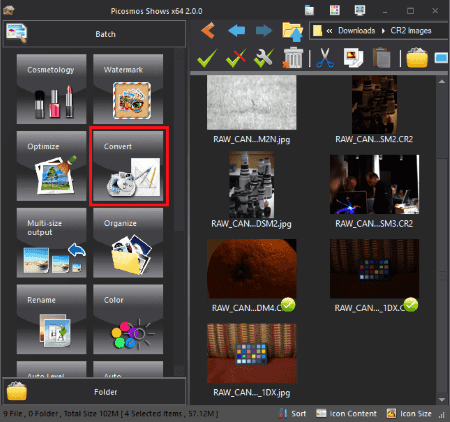
Task: Select the RAW_CAN...SM2.CR2 thumbnail
Action: [374, 104]
